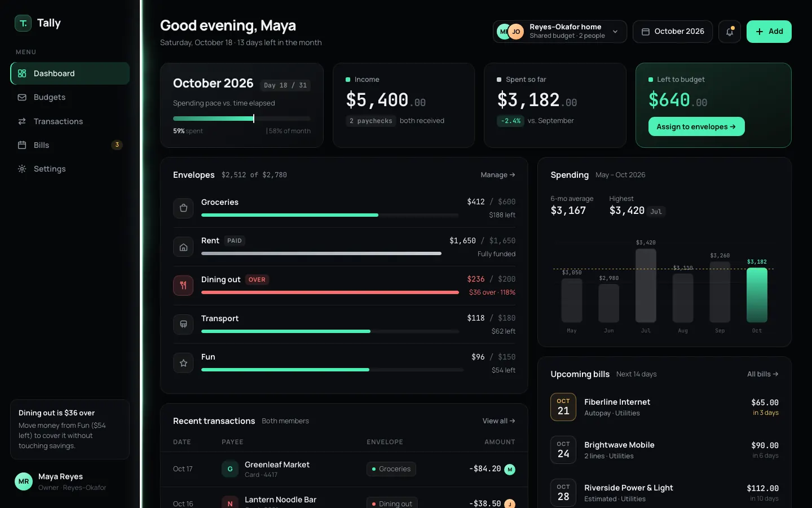The image size is (812, 508).
Task: Click the Tally logo icon
Action: pyautogui.click(x=23, y=23)
